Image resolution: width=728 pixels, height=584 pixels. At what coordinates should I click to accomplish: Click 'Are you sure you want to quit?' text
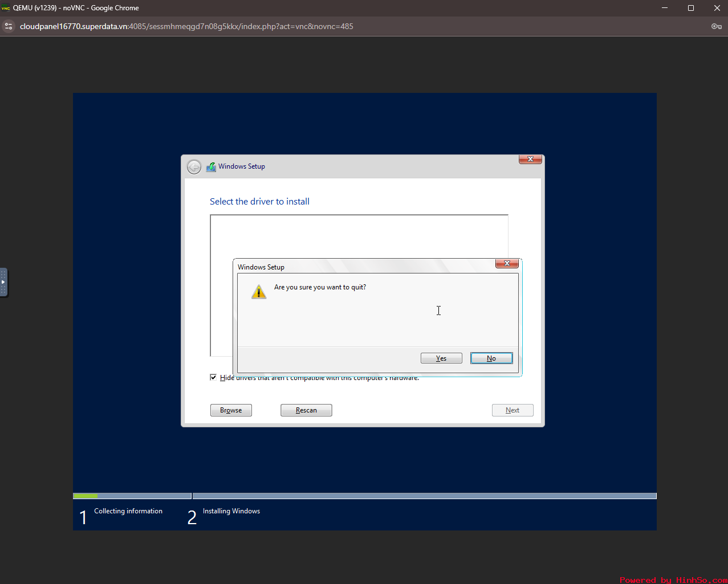click(320, 287)
